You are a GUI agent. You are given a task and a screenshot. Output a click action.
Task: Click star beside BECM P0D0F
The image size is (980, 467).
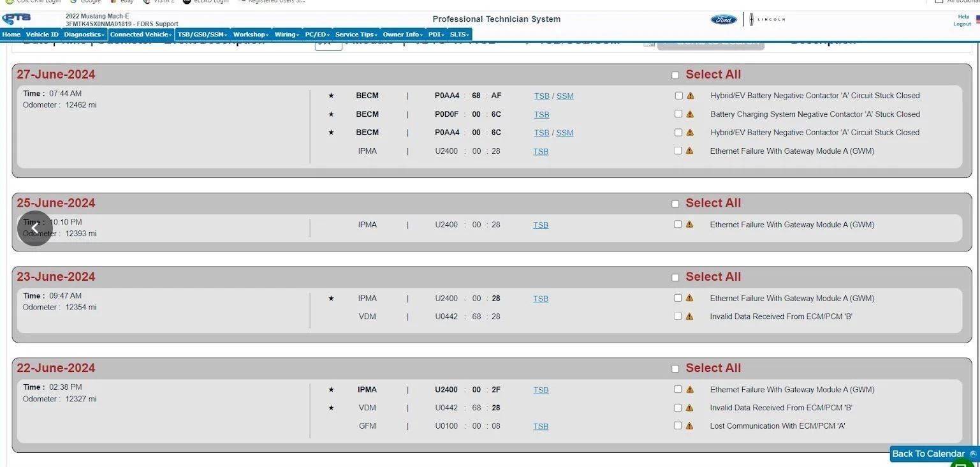(x=331, y=114)
